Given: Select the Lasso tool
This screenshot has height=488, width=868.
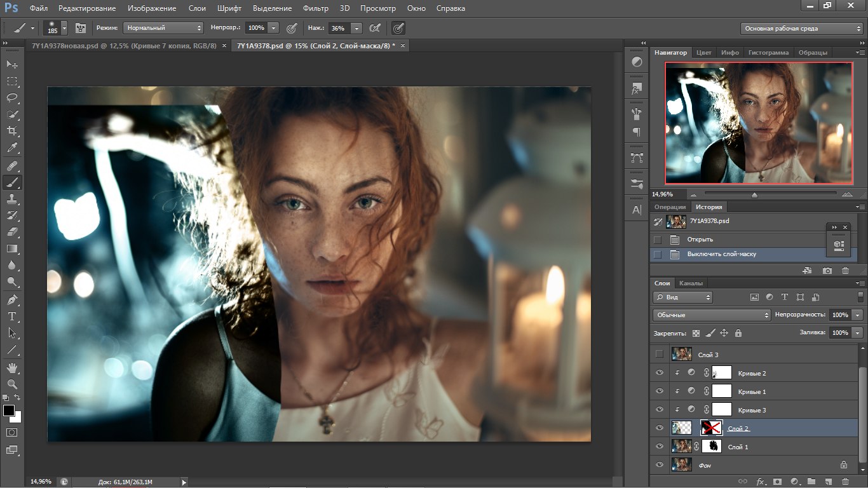Looking at the screenshot, I should click(12, 98).
